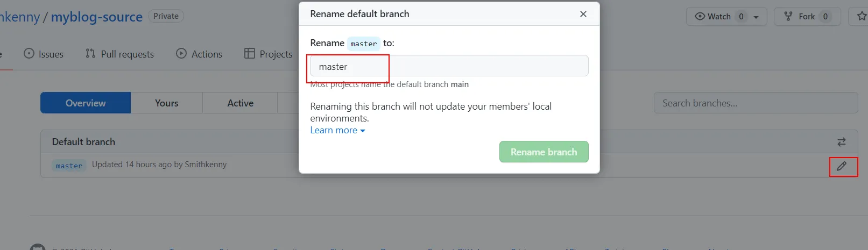Click the Watch count 0 badge
The height and width of the screenshot is (250, 868).
tap(741, 17)
